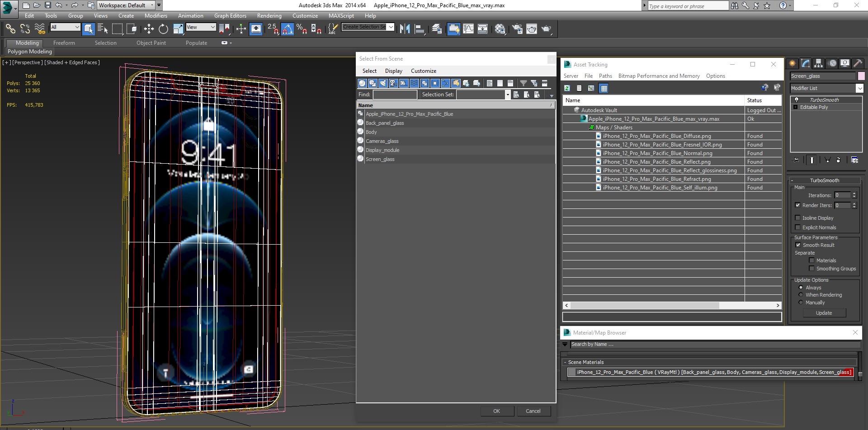Click Remove Modifier trash icon under stack
The image size is (868, 430).
(x=838, y=160)
